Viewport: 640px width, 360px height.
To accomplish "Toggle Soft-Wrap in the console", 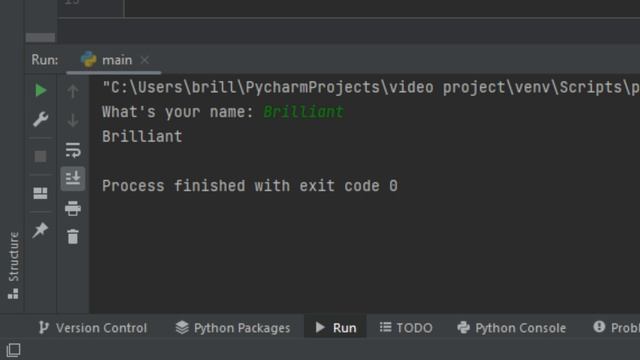I will coord(73,150).
